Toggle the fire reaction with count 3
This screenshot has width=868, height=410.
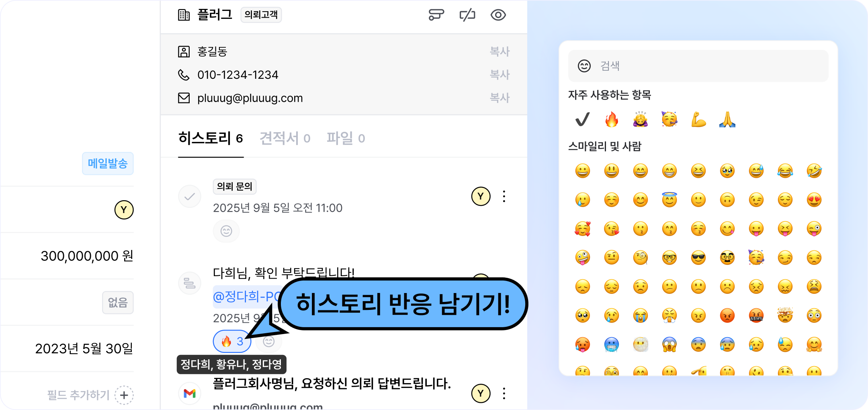click(x=232, y=341)
